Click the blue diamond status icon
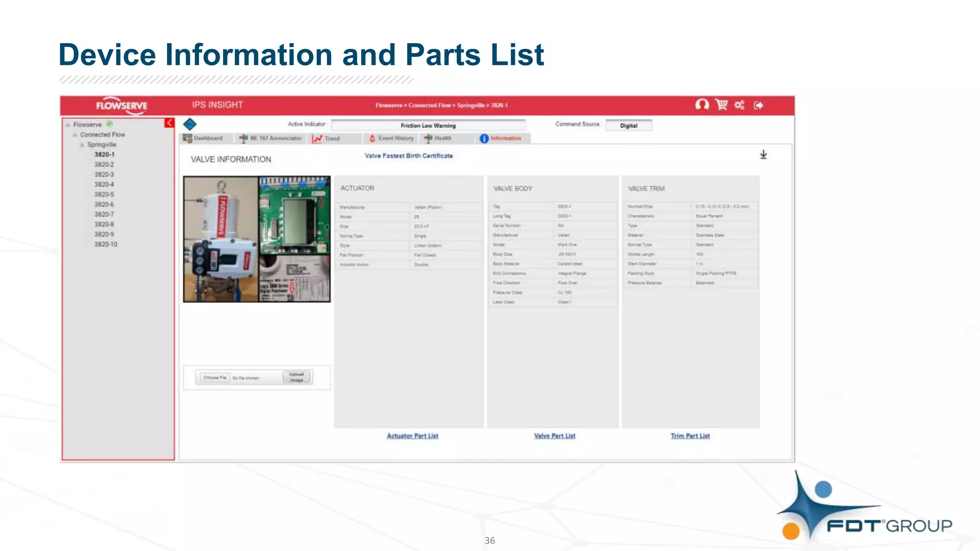The height and width of the screenshot is (551, 980). pyautogui.click(x=190, y=124)
